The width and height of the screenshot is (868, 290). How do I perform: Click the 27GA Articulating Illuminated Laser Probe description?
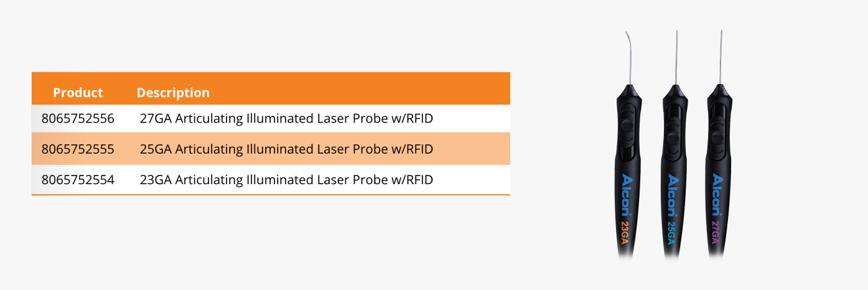point(286,118)
